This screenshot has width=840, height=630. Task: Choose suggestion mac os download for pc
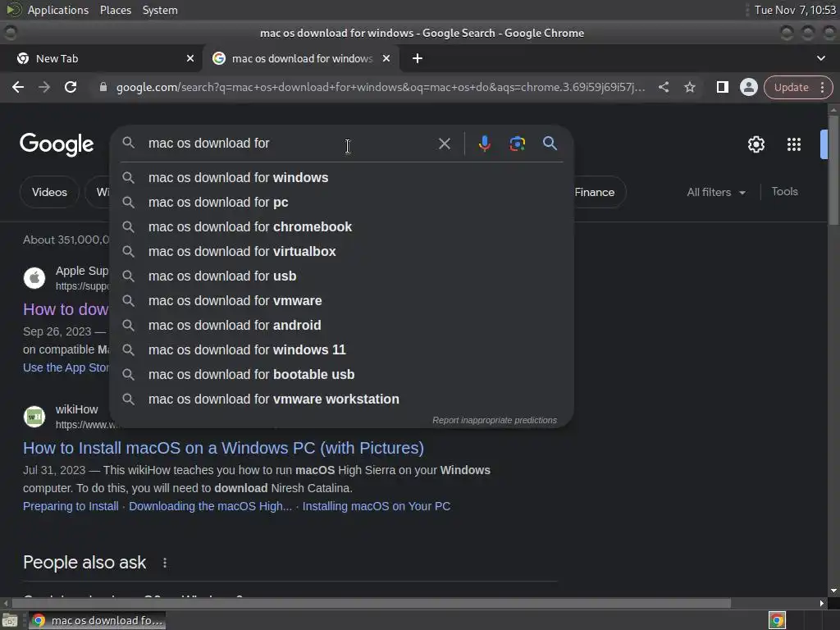pos(341,202)
